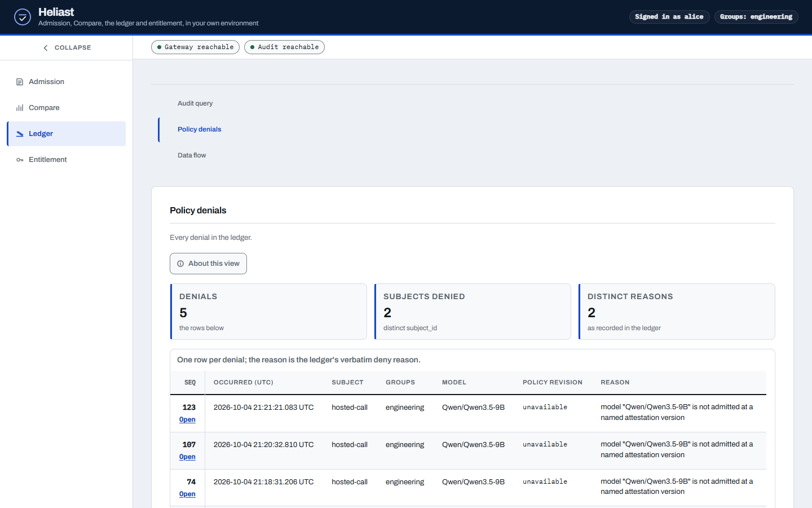Select the Policy denials tab
812x508 pixels.
(x=199, y=129)
